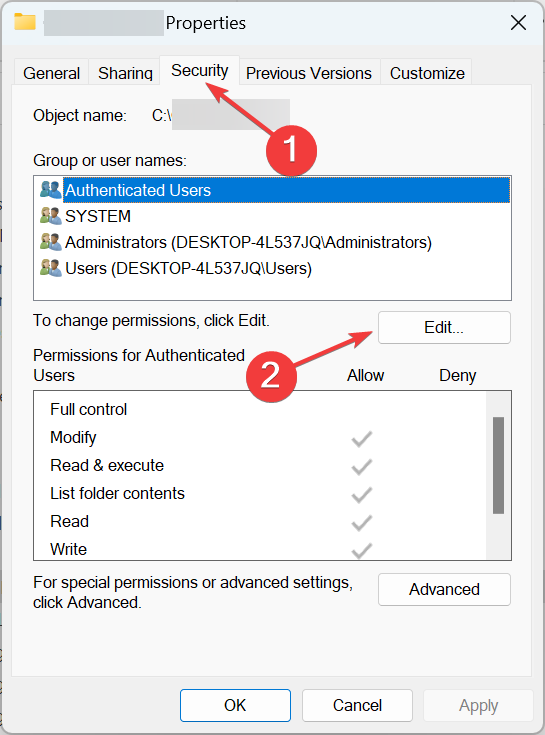Open Advanced security settings
545x735 pixels.
444,589
